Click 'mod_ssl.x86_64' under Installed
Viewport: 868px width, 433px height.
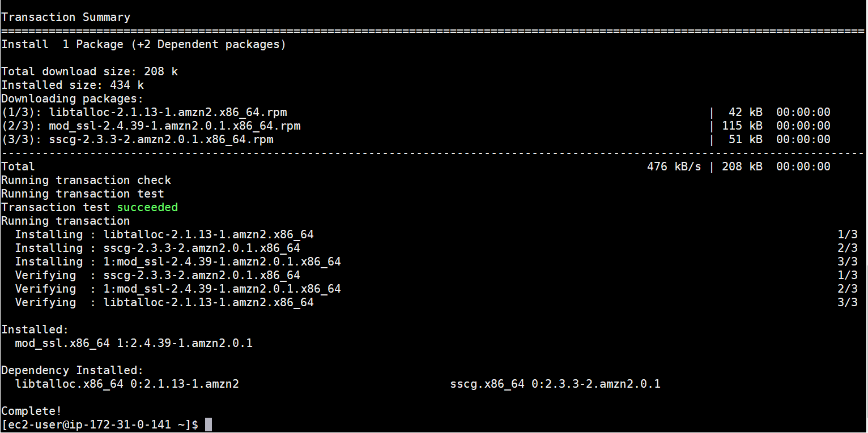click(62, 344)
